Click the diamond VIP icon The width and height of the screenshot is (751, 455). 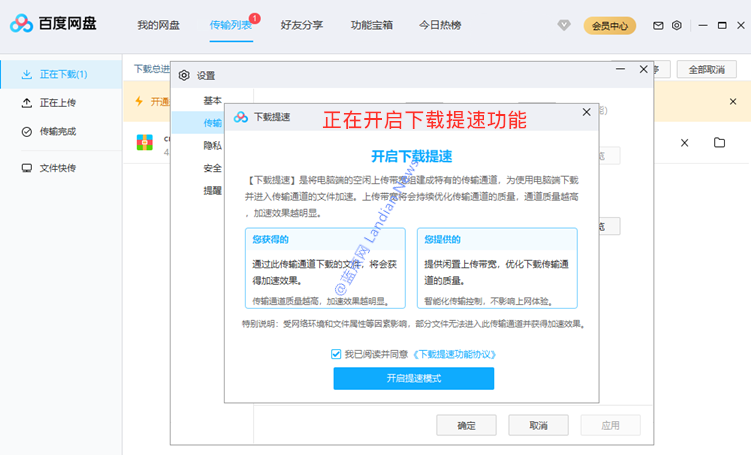pyautogui.click(x=564, y=25)
